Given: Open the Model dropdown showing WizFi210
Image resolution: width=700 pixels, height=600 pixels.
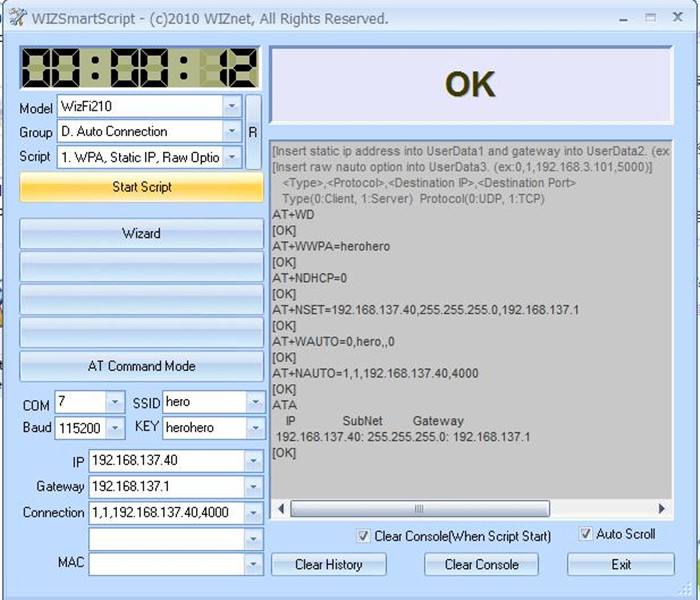Looking at the screenshot, I should [232, 106].
